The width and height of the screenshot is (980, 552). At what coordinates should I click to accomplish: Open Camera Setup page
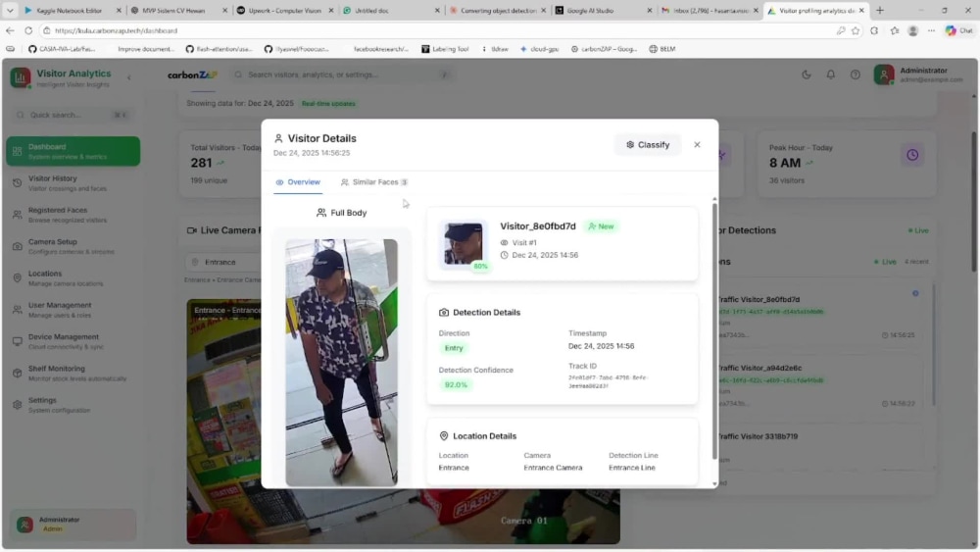pos(73,246)
